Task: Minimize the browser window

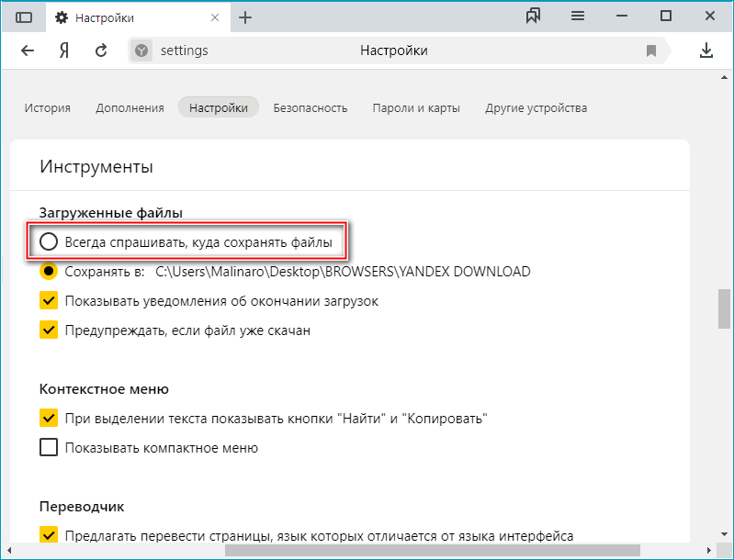Action: (x=622, y=16)
